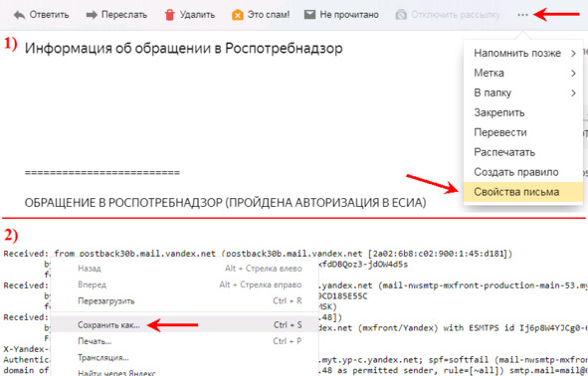The width and height of the screenshot is (588, 376).
Task: Click the 'Переслать' button
Action: (116, 15)
